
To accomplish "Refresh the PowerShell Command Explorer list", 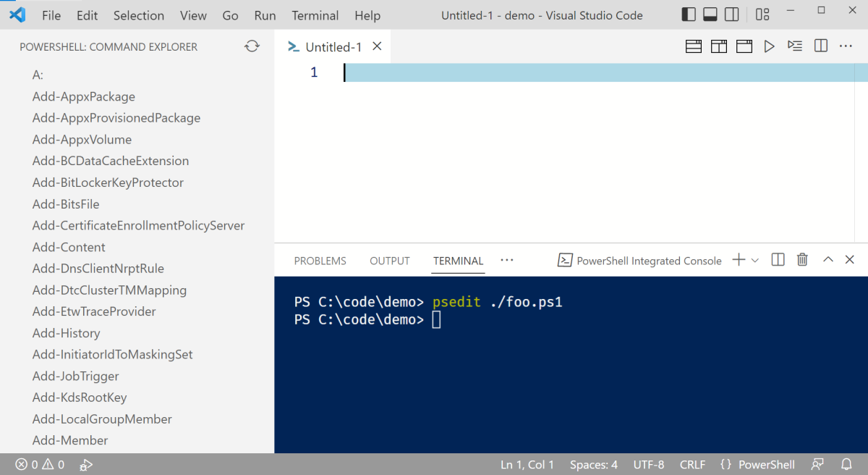I will (x=252, y=46).
